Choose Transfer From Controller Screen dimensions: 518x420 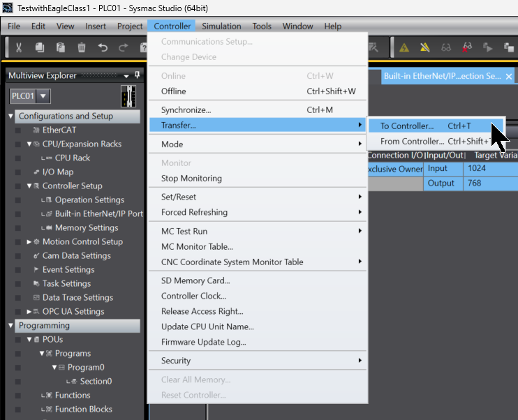point(436,142)
